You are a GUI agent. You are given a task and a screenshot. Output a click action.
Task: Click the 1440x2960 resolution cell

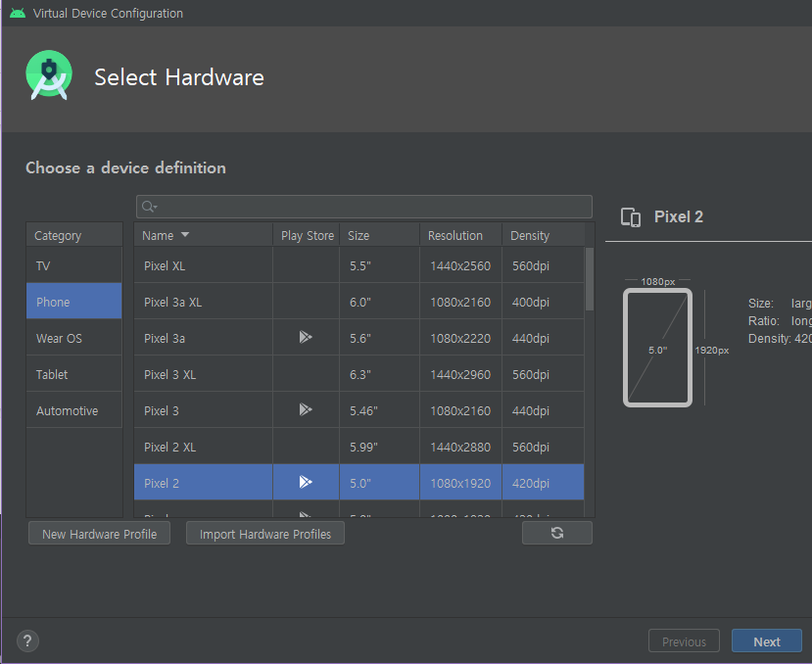pos(460,374)
